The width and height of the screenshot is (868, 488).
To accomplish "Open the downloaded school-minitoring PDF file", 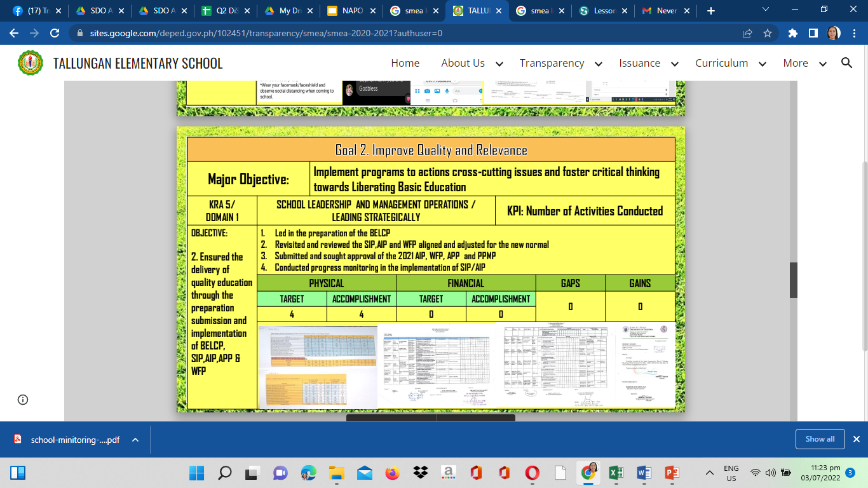I will pyautogui.click(x=75, y=439).
